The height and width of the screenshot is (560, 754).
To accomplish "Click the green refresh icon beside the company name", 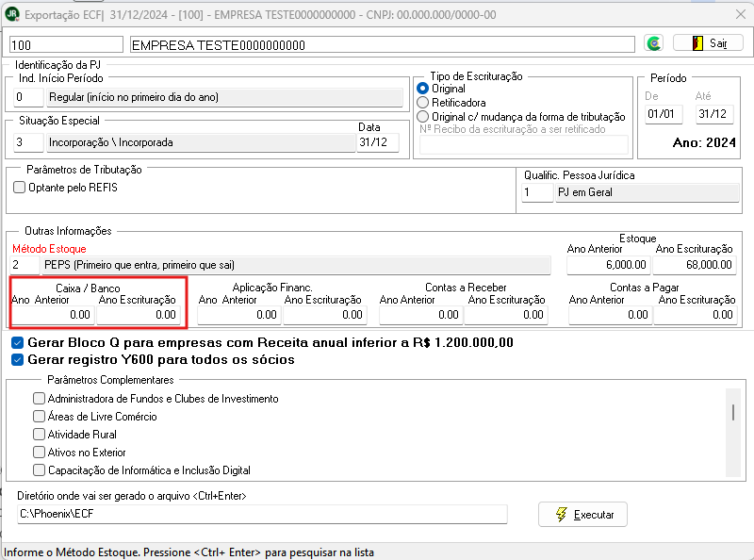I will click(x=653, y=43).
